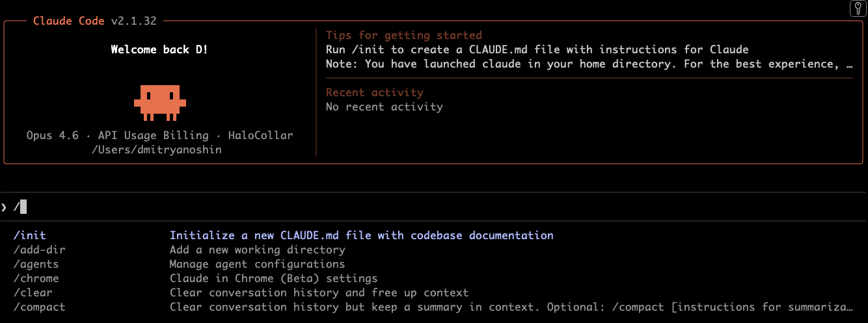Viewport: 868px width, 323px height.
Task: Click the "Tips for getting started" heading
Action: 403,35
